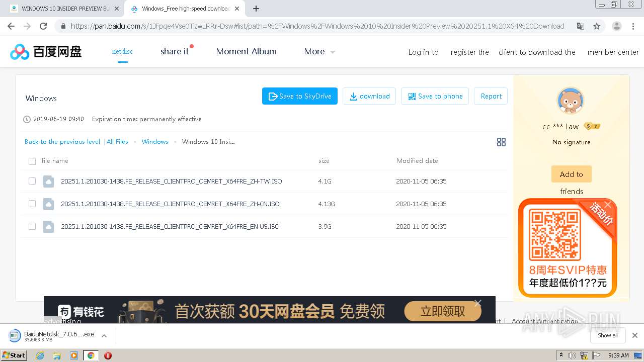Click the file icon for the ZH-TW ISO
The image size is (644, 362).
pos(48,181)
